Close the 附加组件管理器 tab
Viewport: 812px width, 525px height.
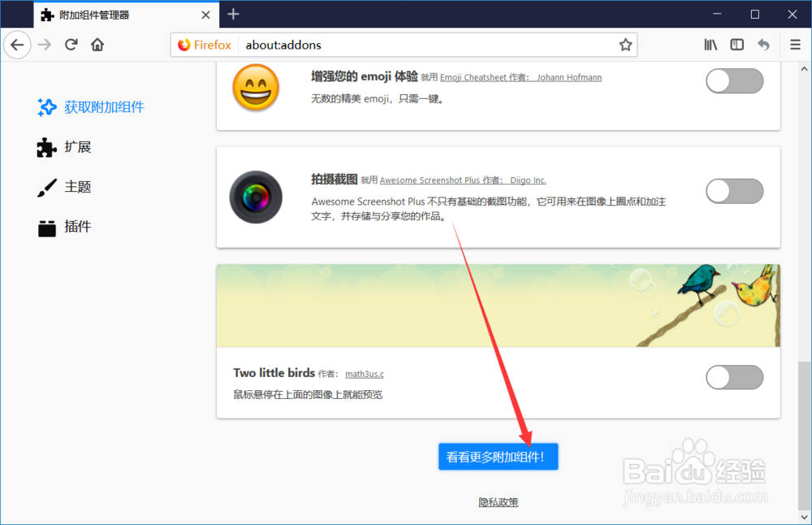tap(205, 15)
